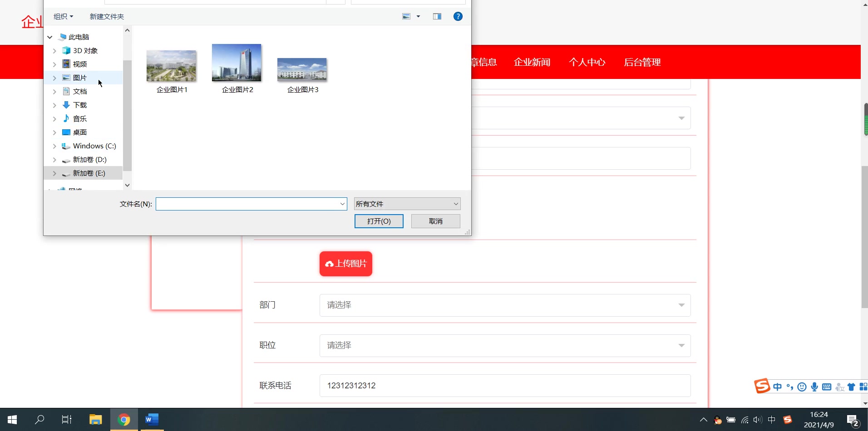The image size is (868, 431).
Task: Toggle Chinese/English input mode
Action: pyautogui.click(x=778, y=387)
